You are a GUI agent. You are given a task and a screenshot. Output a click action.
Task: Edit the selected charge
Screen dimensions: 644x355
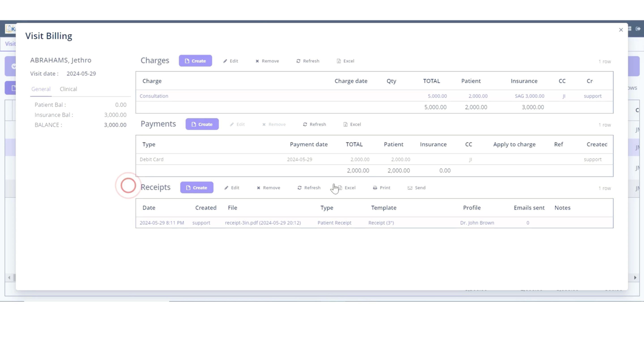click(x=230, y=61)
